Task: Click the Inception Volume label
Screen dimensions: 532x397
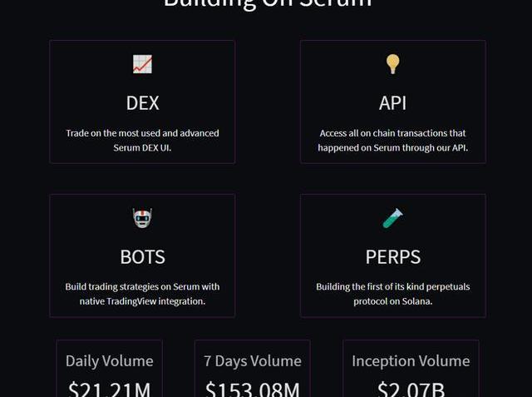Action: [x=411, y=361]
